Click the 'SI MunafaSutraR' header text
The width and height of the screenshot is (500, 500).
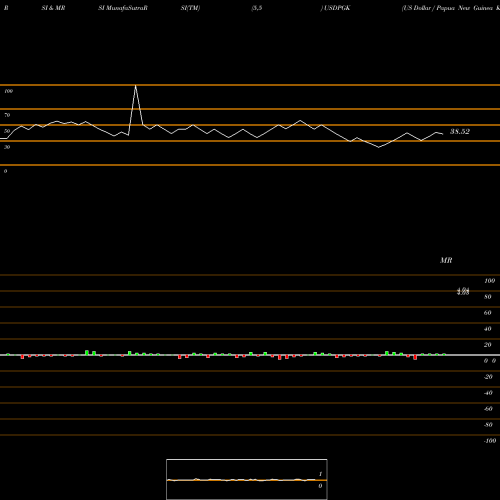(x=123, y=8)
